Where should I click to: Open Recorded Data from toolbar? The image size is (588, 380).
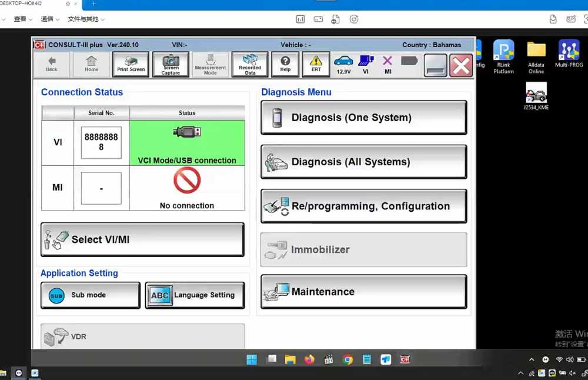coord(250,65)
